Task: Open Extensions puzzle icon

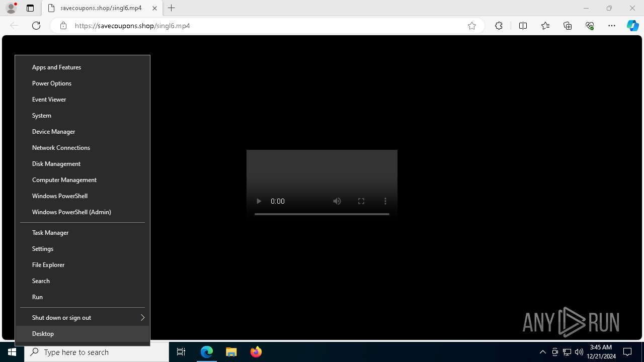Action: pyautogui.click(x=499, y=26)
